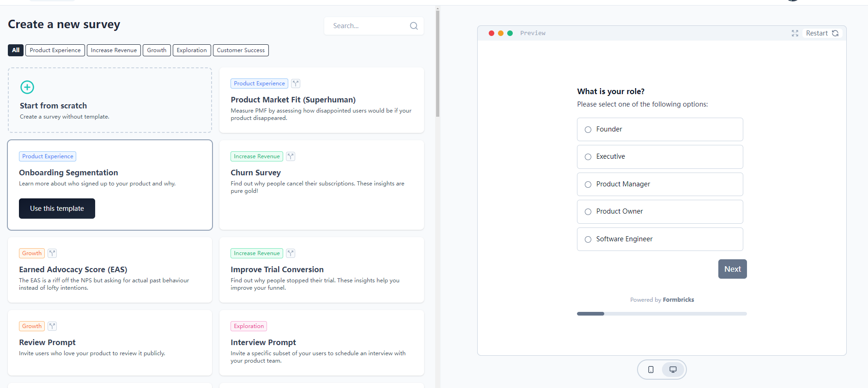The width and height of the screenshot is (868, 388).
Task: Click branching icon on Earned Advocacy Score card
Action: pyautogui.click(x=52, y=253)
